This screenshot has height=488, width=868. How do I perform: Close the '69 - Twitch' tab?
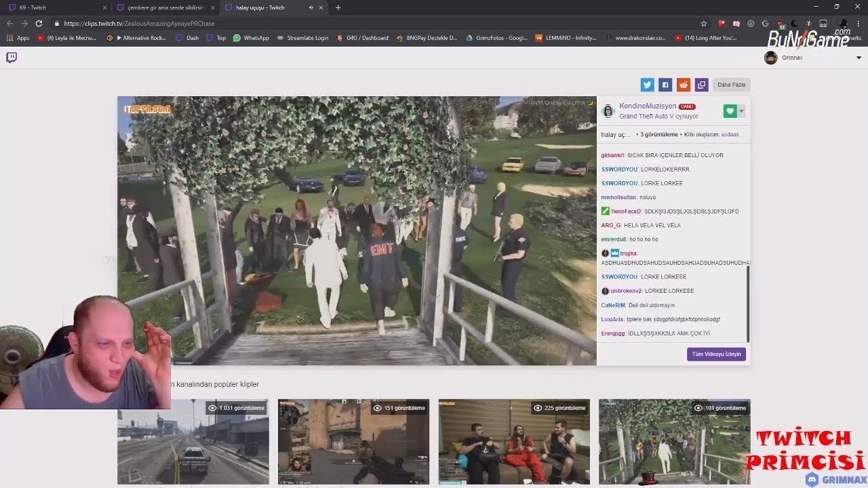pyautogui.click(x=104, y=7)
